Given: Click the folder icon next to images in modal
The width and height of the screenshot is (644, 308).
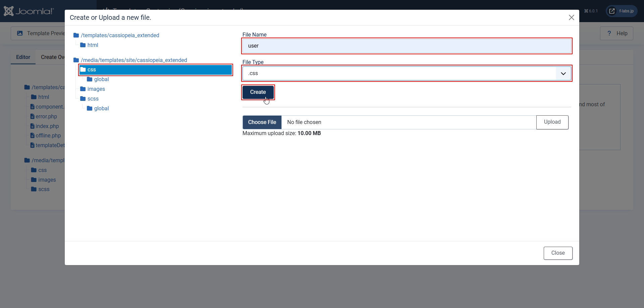Looking at the screenshot, I should (83, 89).
